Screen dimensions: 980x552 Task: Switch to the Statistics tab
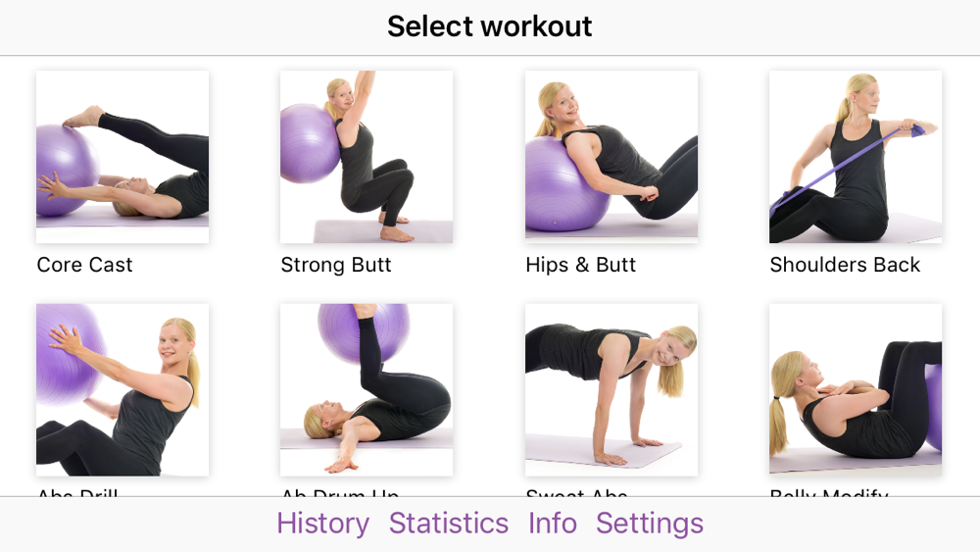point(449,524)
